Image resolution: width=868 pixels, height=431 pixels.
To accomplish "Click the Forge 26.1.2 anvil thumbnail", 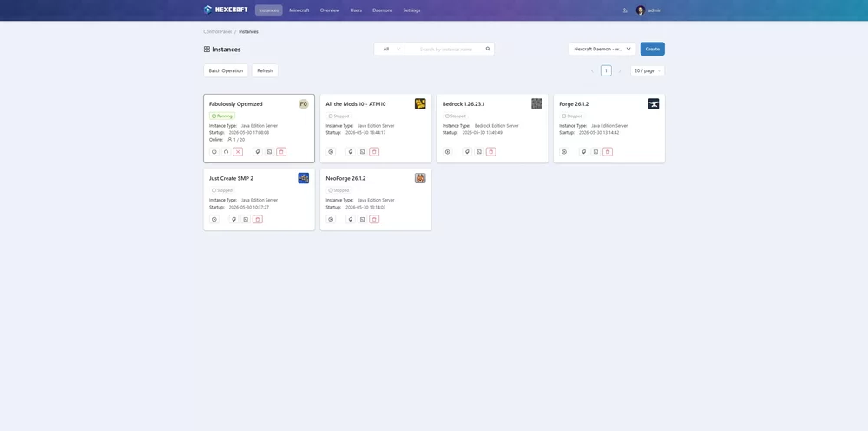I will (x=654, y=103).
